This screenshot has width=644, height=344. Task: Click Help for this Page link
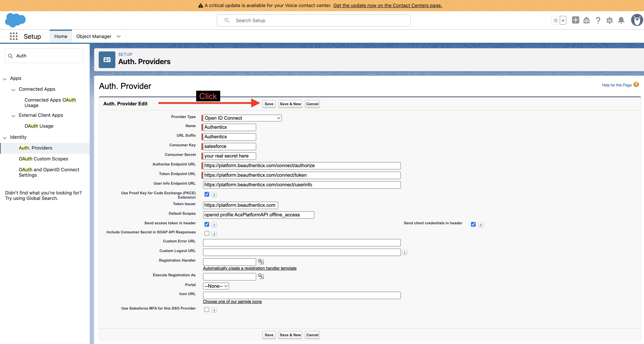tap(617, 85)
